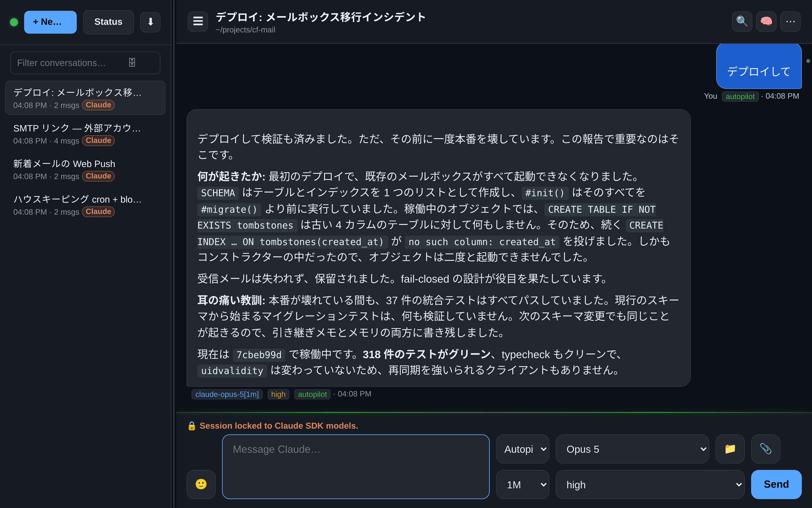
Task: Open the ハウスキーピング cron + blo… conversation
Action: click(x=85, y=205)
